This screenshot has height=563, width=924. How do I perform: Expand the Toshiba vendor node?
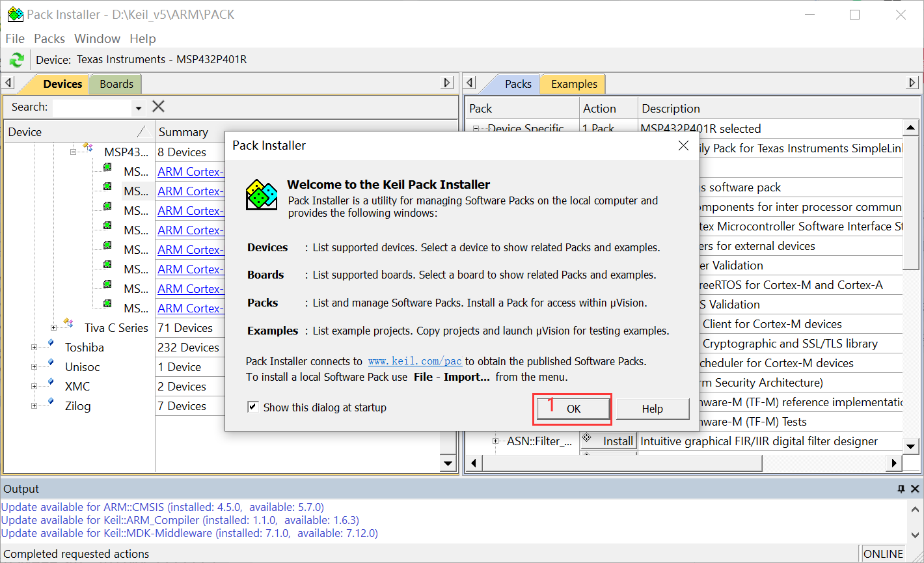click(34, 347)
